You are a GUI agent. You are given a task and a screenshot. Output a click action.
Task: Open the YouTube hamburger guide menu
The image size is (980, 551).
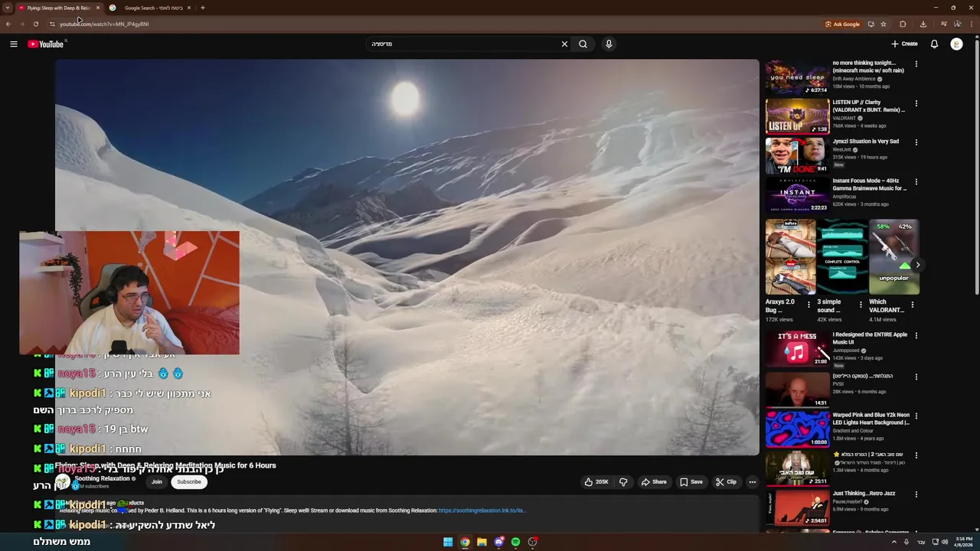(14, 44)
